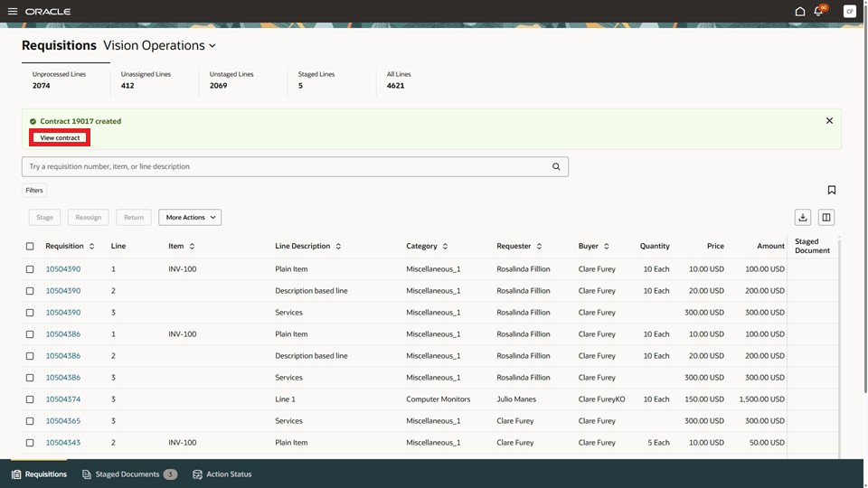Sort by the Item column arrows

(192, 246)
